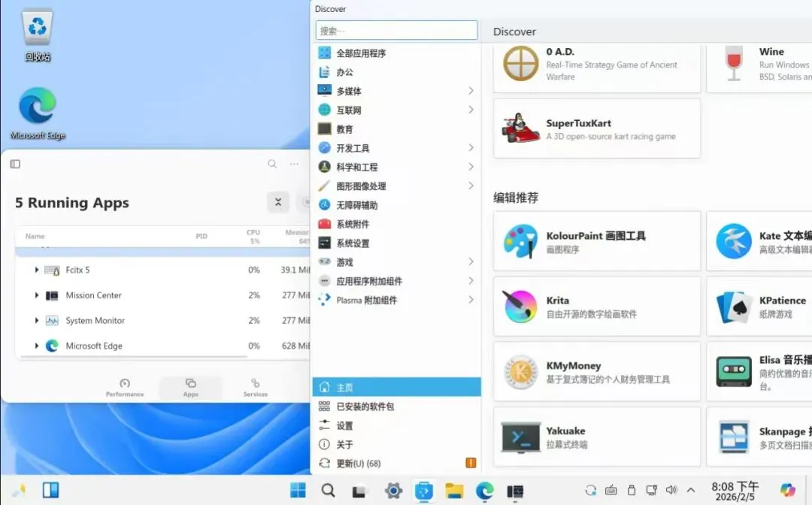The width and height of the screenshot is (812, 505).
Task: Click the volume icon in system tray
Action: point(671,489)
